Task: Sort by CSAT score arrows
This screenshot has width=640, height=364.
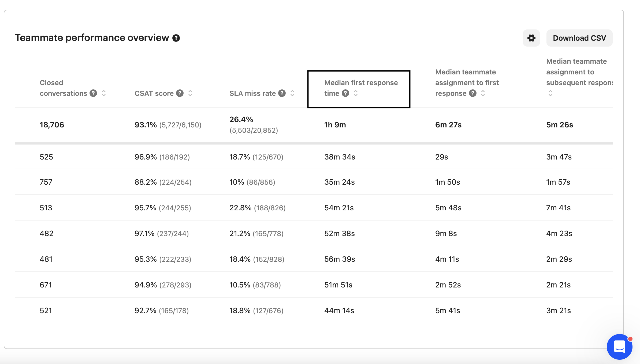Action: [190, 93]
